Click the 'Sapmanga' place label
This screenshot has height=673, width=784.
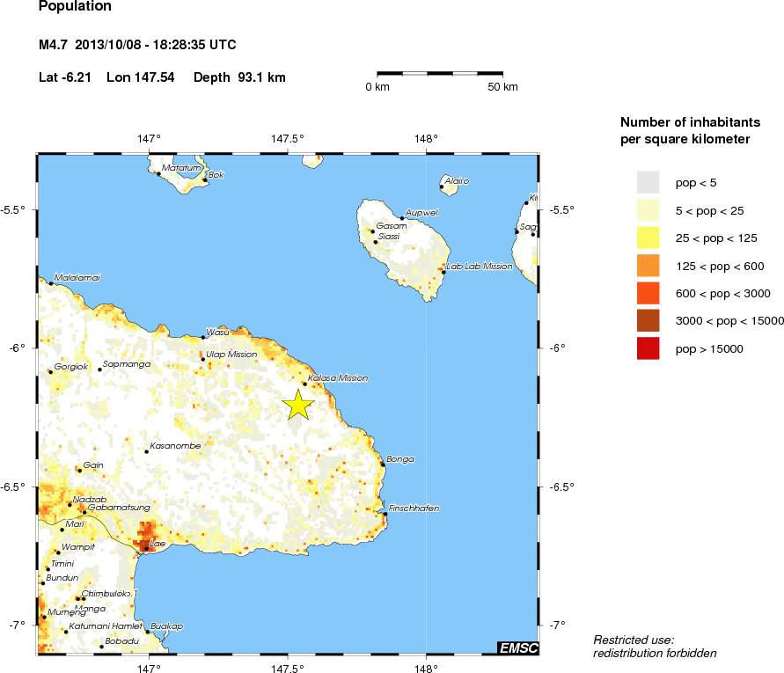[127, 364]
